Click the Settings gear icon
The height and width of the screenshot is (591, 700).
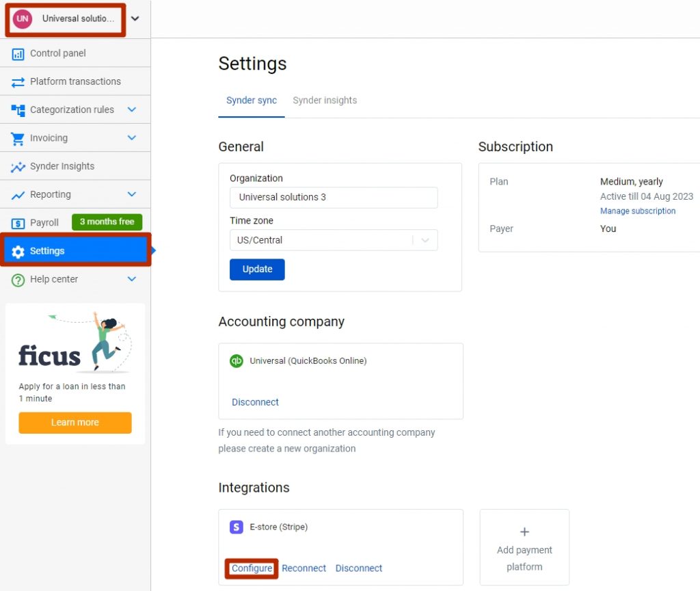(x=18, y=252)
